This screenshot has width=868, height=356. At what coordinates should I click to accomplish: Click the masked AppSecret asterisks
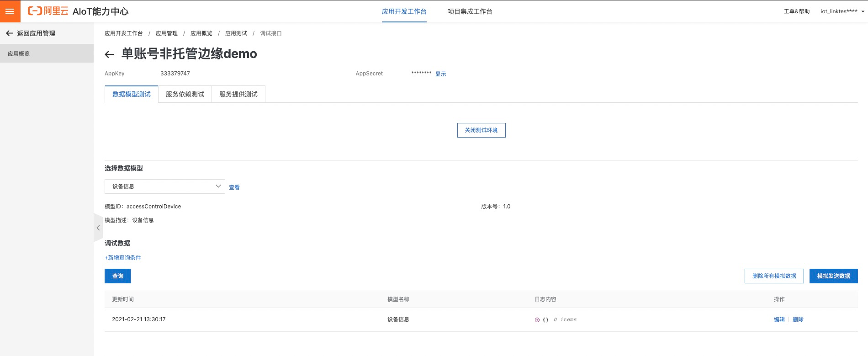point(421,73)
